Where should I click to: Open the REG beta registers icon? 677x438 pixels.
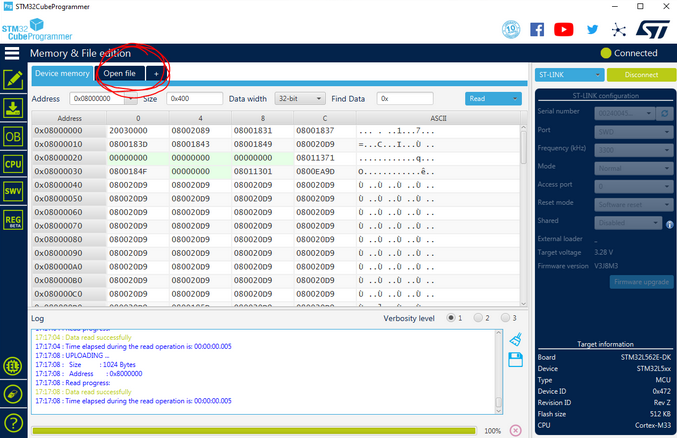tap(13, 220)
